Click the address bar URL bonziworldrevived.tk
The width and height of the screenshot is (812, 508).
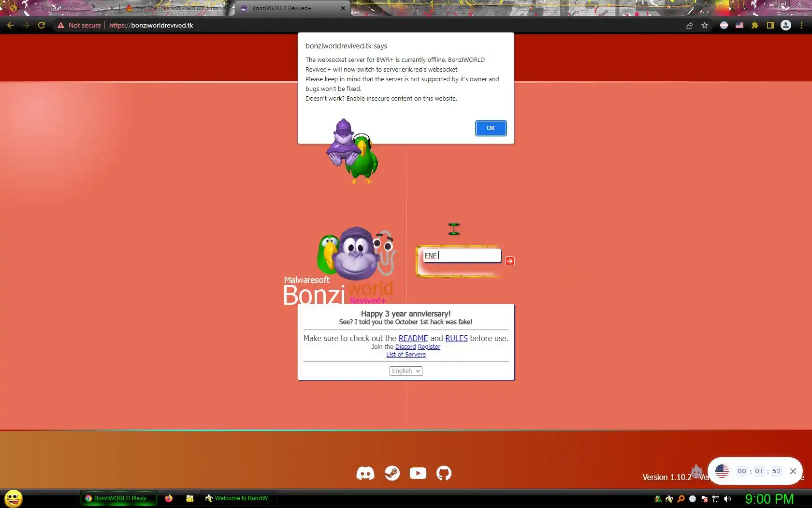click(151, 25)
